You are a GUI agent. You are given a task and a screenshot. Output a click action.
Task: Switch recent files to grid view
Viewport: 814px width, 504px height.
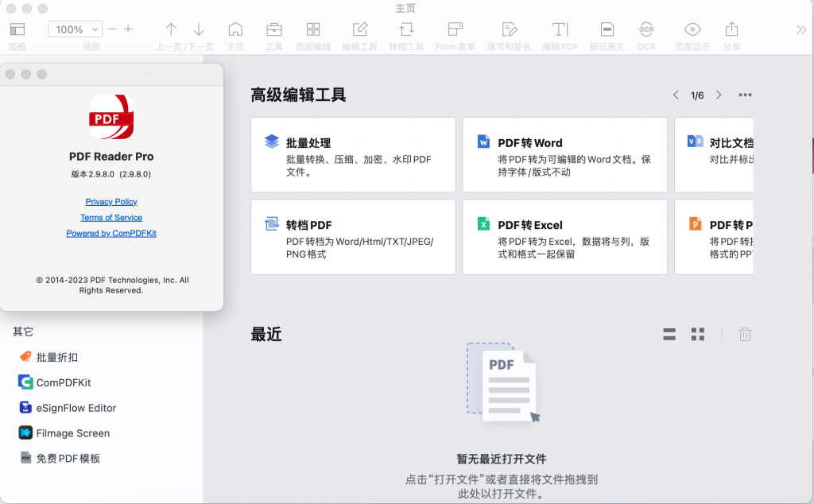click(x=697, y=334)
